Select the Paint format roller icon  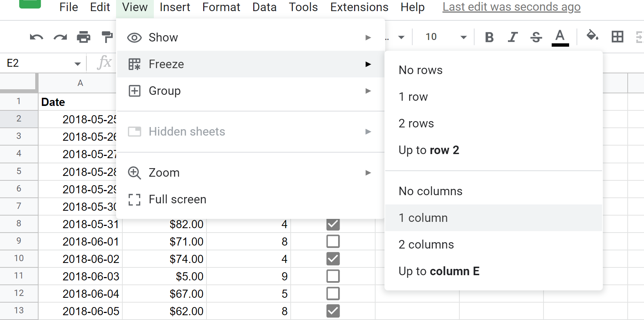pyautogui.click(x=107, y=37)
